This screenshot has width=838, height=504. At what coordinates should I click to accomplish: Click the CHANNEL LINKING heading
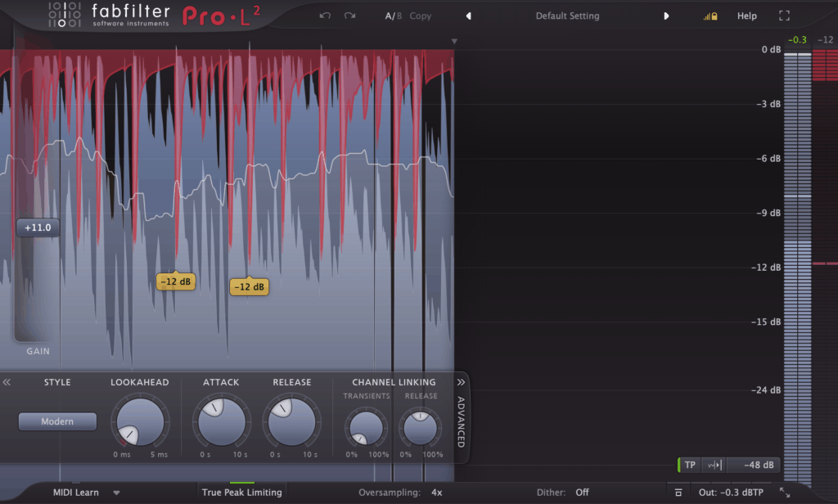tap(394, 382)
